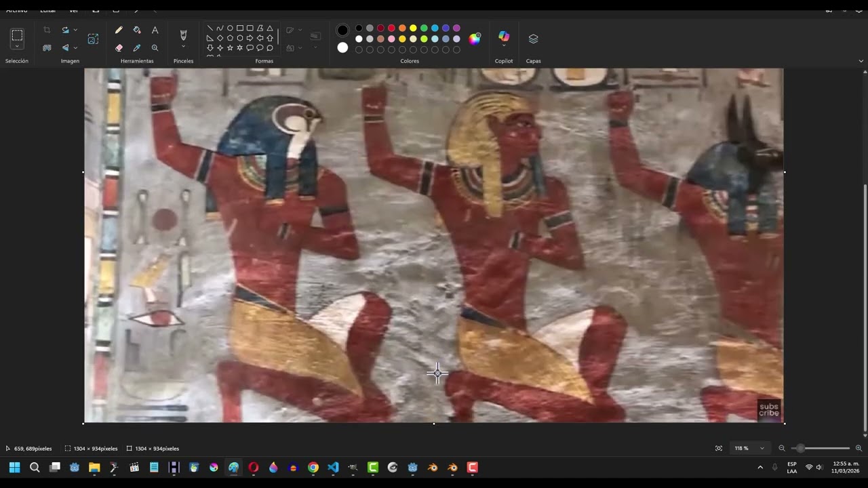Choose the green color swatch
868x488 pixels.
pyautogui.click(x=424, y=28)
